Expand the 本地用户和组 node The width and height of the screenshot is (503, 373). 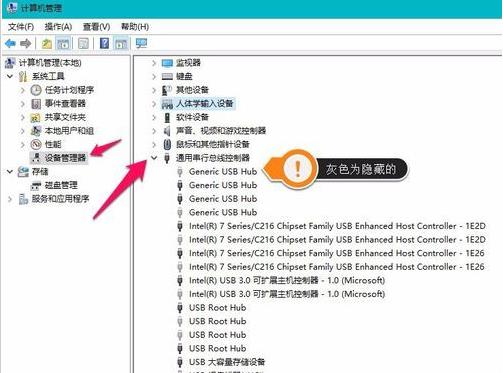coord(23,131)
